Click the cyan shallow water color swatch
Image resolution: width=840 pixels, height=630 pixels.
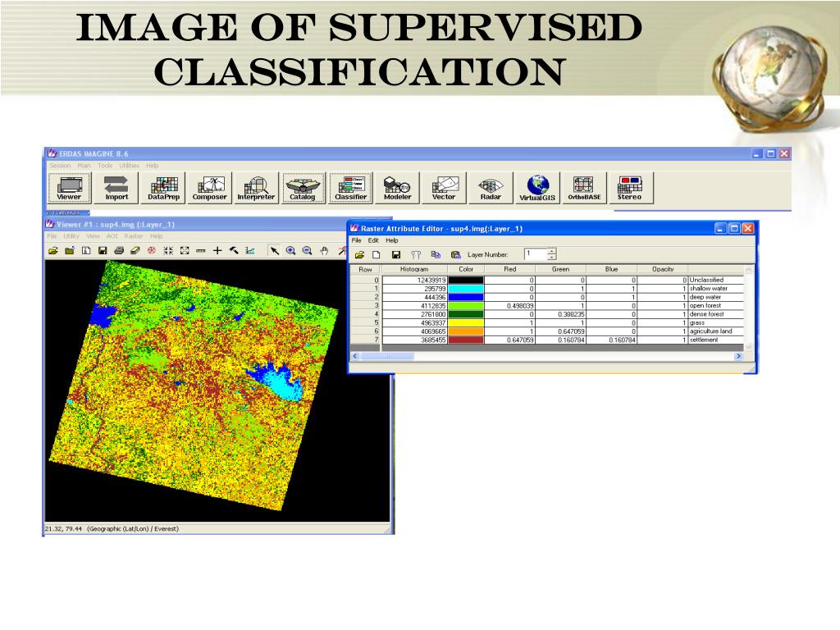pos(466,289)
